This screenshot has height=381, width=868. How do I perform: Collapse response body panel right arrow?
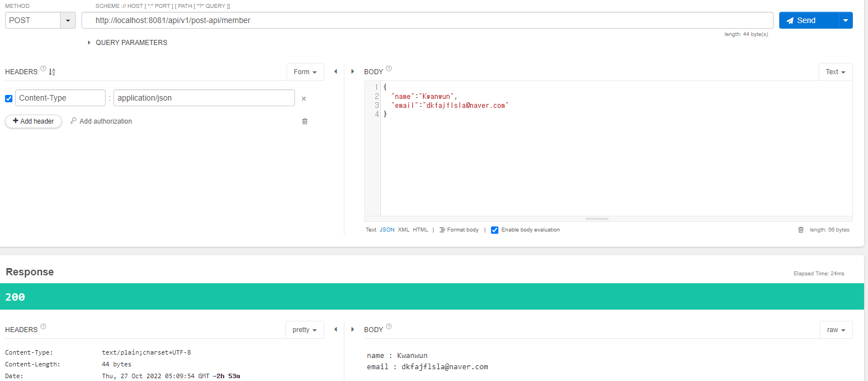coord(353,329)
